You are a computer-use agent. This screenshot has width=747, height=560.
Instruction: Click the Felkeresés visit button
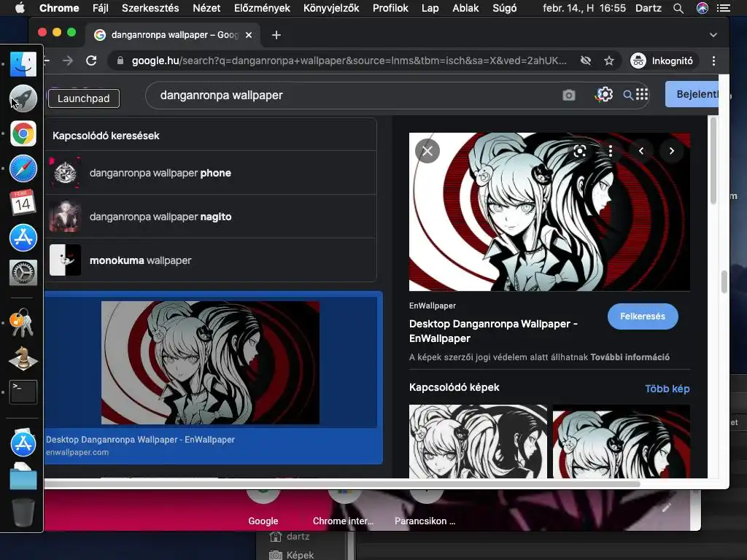tap(642, 316)
